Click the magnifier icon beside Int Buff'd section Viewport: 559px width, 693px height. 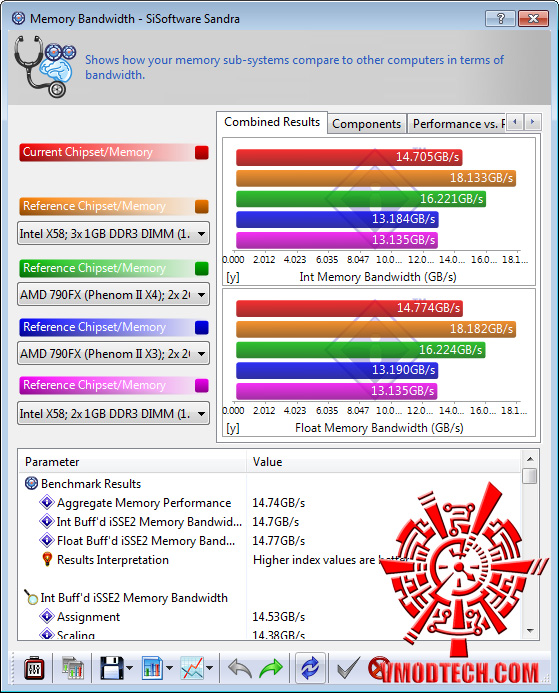click(x=31, y=597)
